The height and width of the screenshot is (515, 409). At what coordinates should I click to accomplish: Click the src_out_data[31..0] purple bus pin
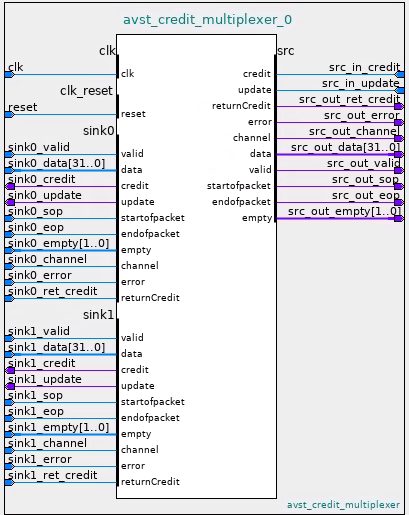399,154
